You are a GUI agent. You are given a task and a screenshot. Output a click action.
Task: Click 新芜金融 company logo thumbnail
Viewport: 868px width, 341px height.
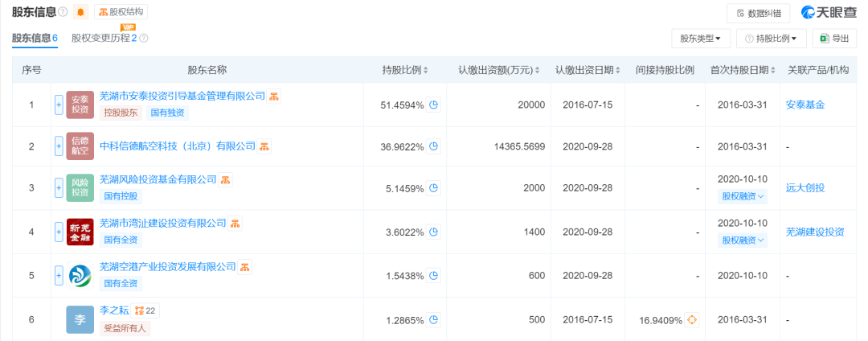pos(80,232)
